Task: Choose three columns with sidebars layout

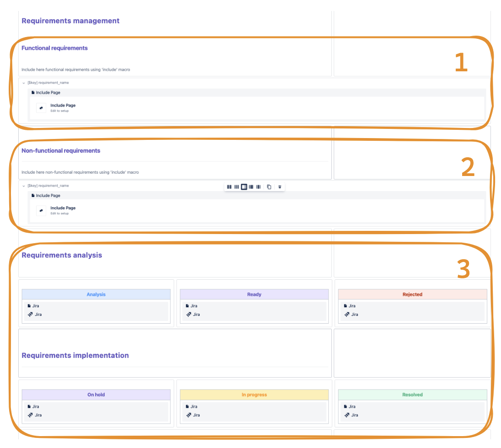Action: tap(258, 187)
